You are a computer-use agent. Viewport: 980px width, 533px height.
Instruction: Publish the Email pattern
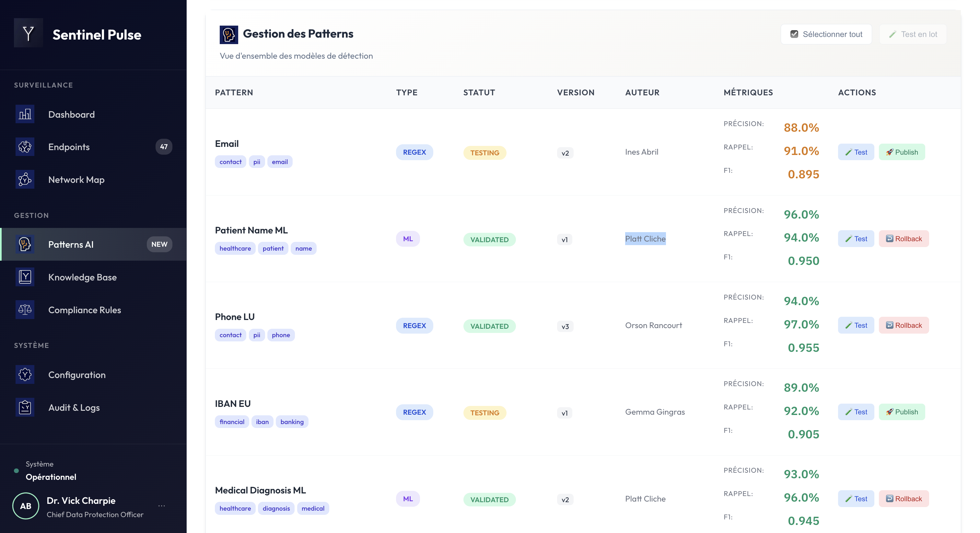click(x=902, y=152)
